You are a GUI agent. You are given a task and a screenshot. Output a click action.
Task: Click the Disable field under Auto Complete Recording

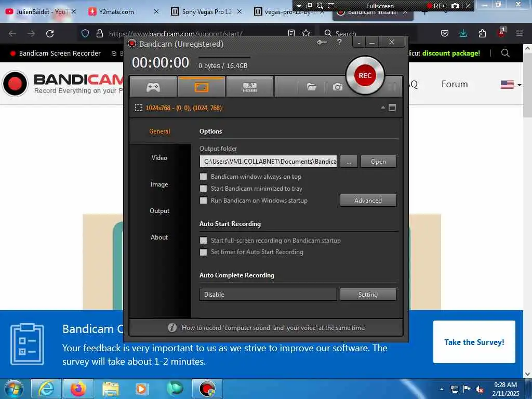click(269, 295)
